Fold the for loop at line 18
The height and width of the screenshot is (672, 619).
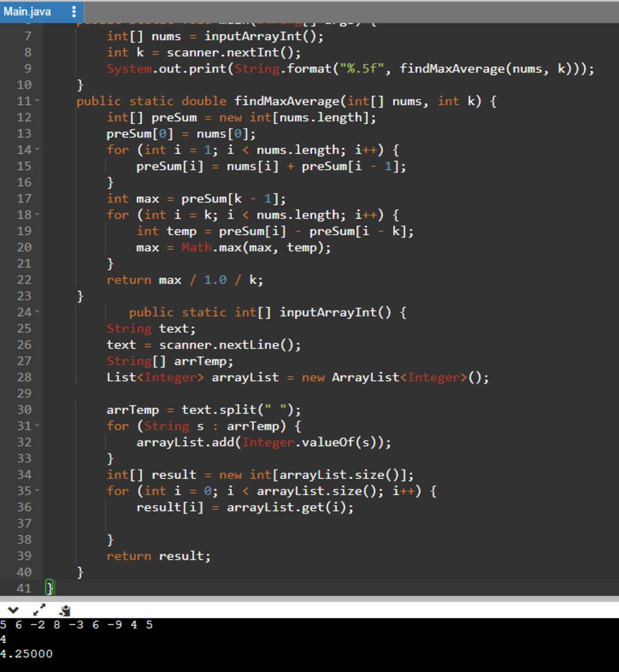(37, 215)
